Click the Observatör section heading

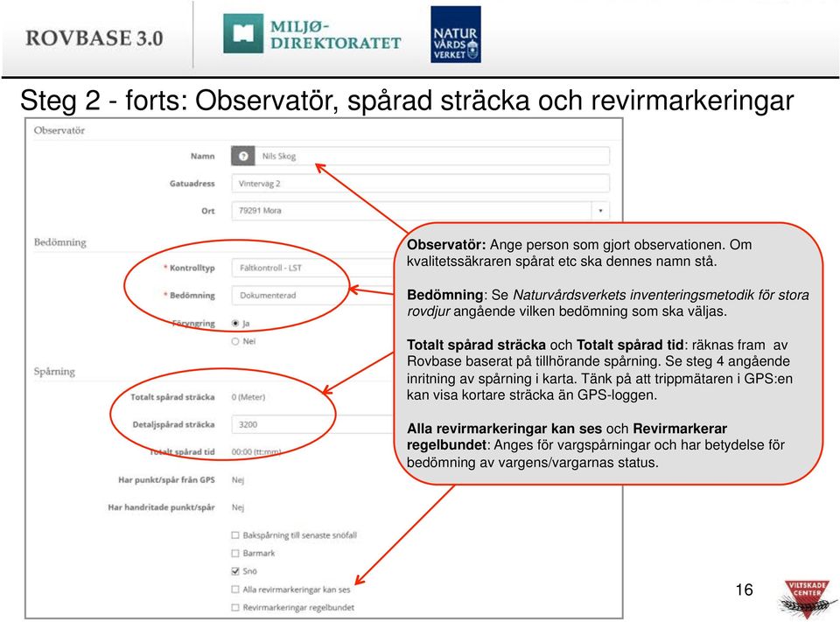pos(59,130)
